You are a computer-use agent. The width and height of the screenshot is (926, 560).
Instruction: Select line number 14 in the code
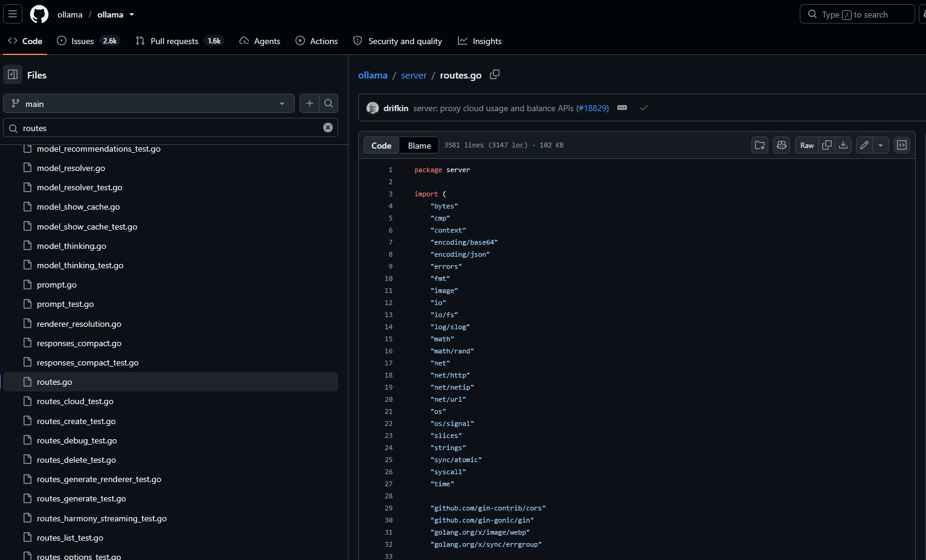click(x=388, y=327)
